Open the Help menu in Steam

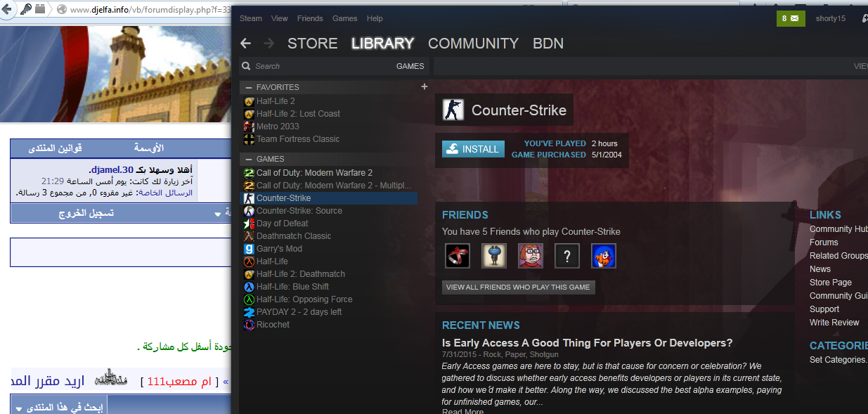click(x=375, y=18)
